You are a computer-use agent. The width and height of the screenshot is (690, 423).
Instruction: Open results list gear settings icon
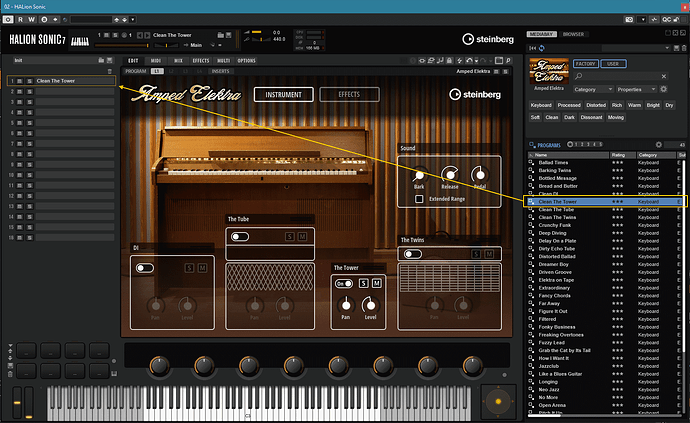[658, 144]
